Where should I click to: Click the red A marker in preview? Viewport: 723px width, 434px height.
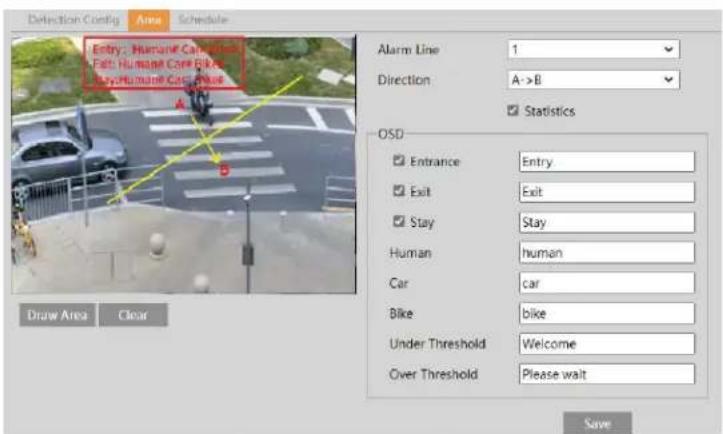[180, 105]
